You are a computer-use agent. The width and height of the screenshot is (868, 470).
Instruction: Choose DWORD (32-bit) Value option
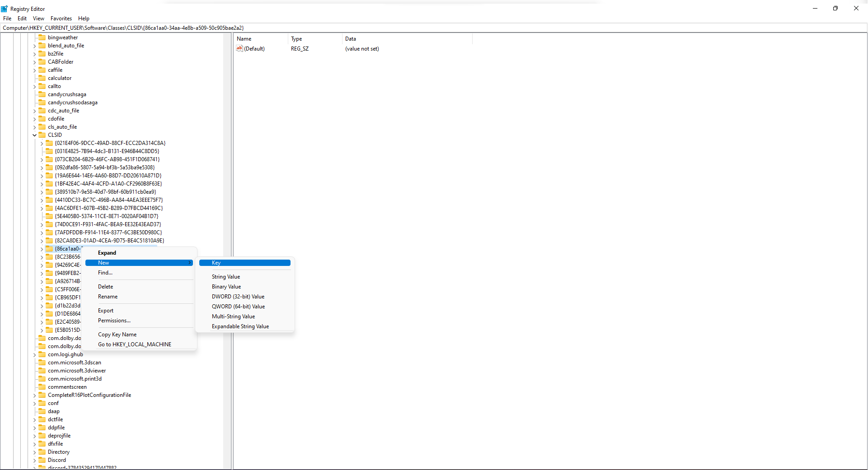click(x=245, y=297)
